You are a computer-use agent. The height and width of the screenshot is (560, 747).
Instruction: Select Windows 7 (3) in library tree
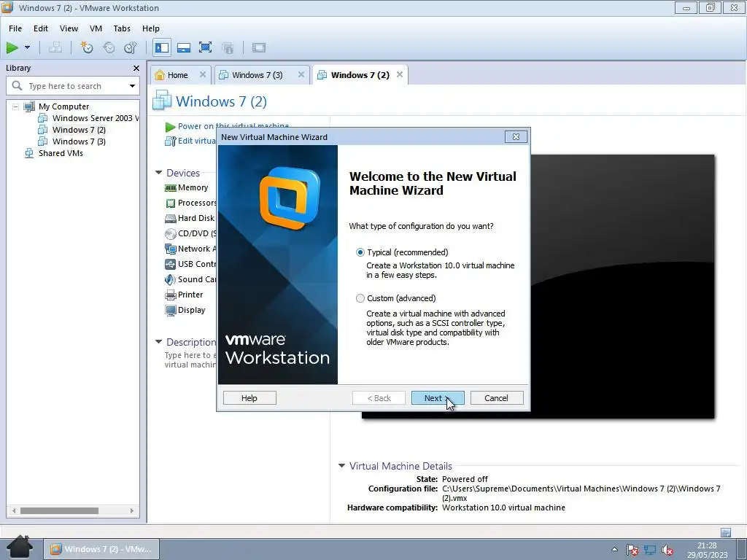(79, 141)
